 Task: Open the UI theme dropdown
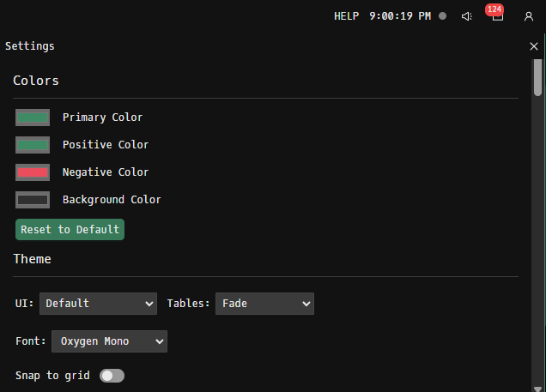98,304
